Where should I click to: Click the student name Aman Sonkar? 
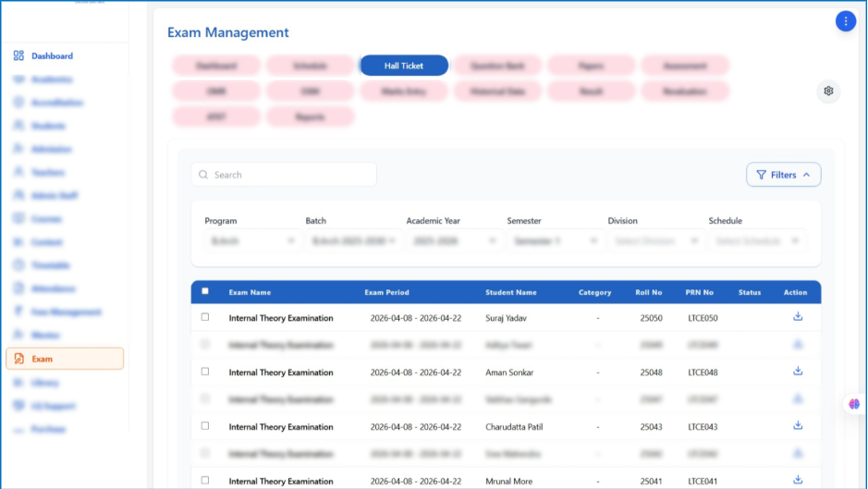[509, 373]
